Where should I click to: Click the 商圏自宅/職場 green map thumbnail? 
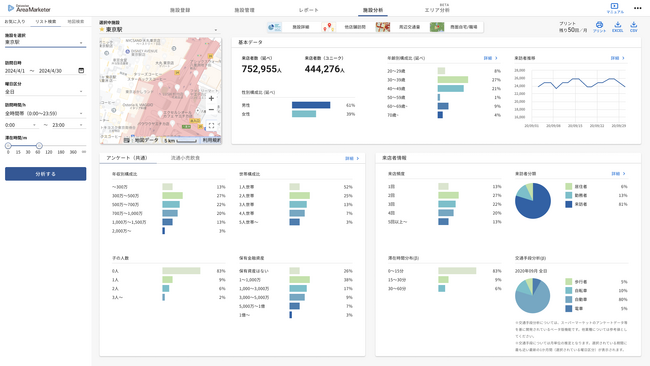click(x=437, y=27)
